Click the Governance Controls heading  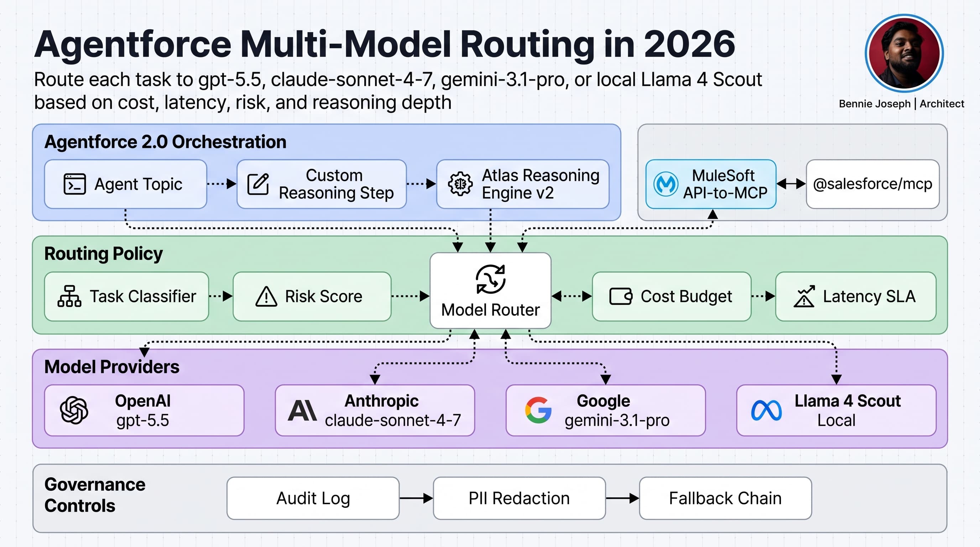click(95, 495)
